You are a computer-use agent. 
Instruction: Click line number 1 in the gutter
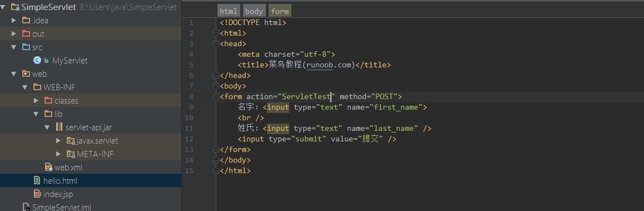[x=191, y=23]
